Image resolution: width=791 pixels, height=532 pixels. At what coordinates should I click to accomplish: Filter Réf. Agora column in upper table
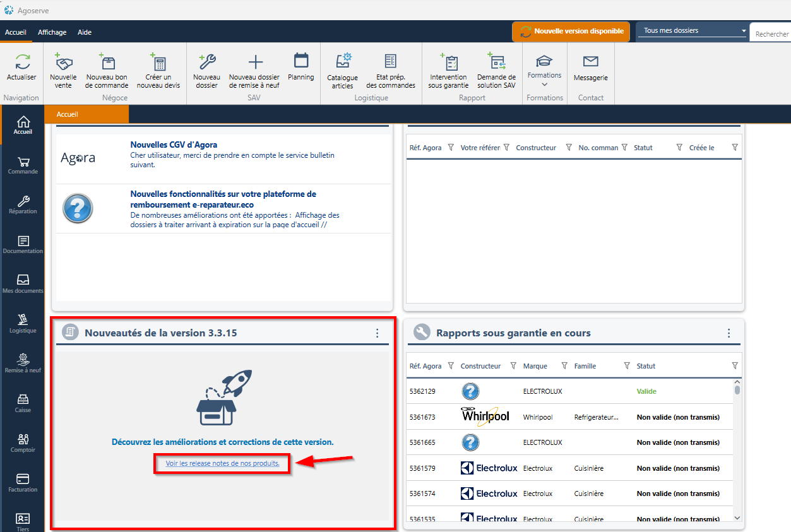point(451,147)
